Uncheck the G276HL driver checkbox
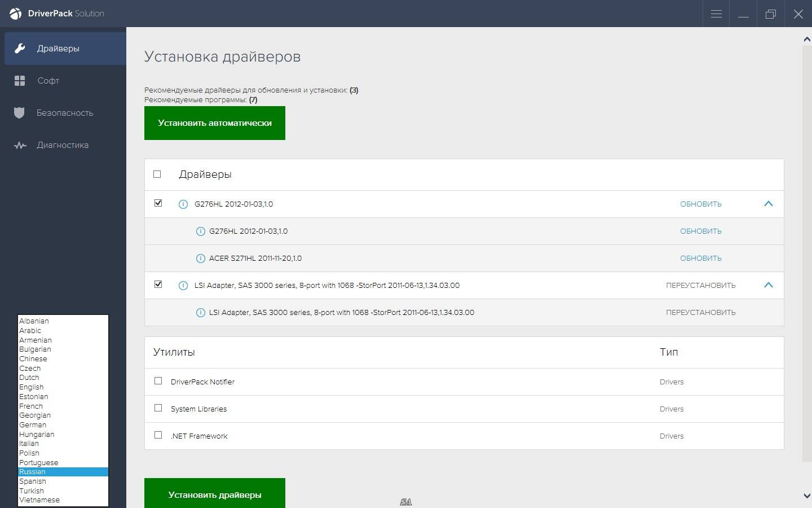 click(158, 203)
